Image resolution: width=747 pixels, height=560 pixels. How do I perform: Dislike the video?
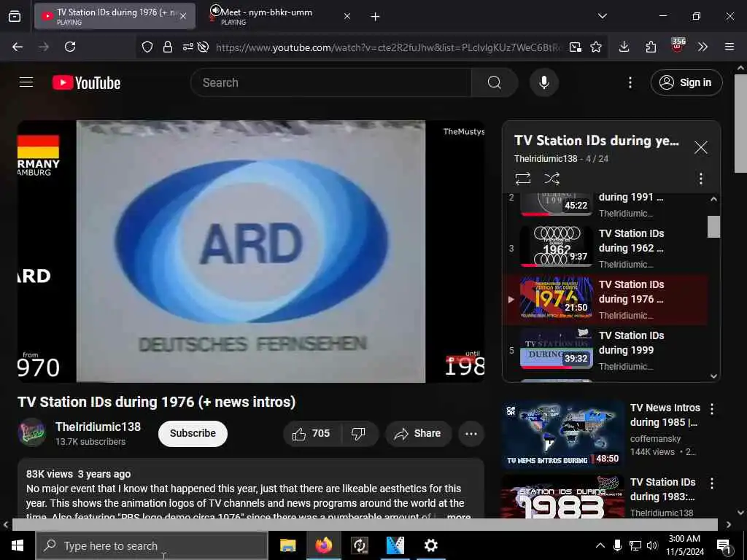point(358,433)
